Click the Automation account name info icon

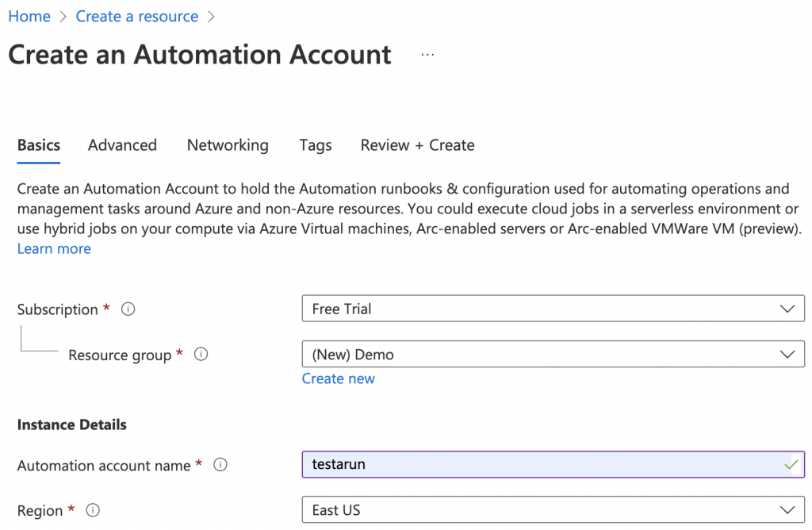[220, 465]
